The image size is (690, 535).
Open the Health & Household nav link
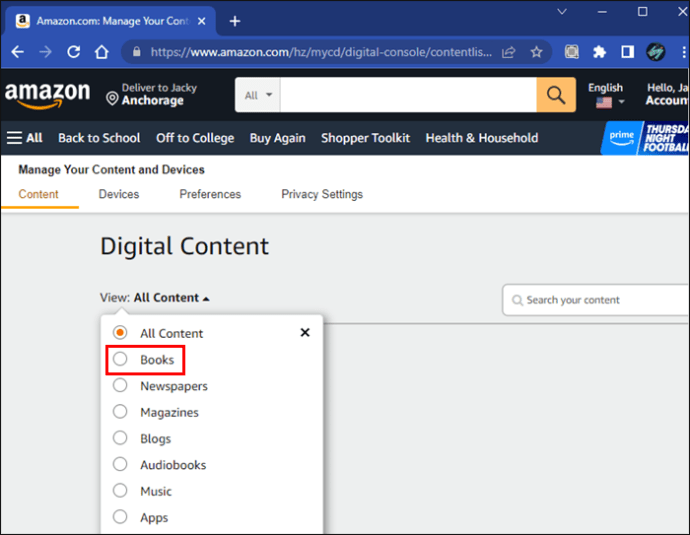click(482, 138)
